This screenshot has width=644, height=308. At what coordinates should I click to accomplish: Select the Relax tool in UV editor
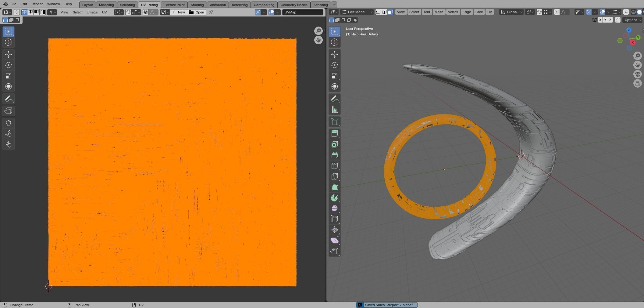coord(9,134)
